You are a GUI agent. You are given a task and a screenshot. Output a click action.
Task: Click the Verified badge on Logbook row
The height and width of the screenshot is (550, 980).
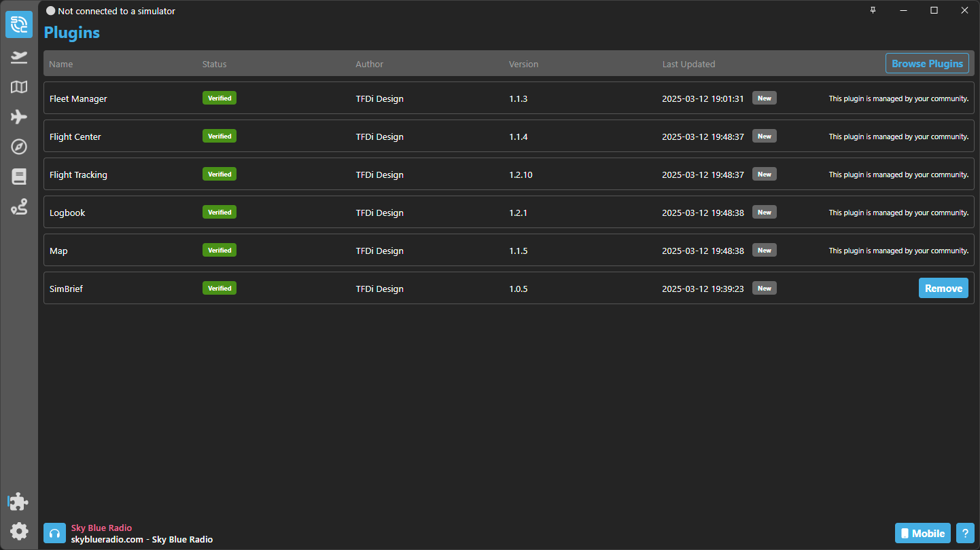[220, 212]
